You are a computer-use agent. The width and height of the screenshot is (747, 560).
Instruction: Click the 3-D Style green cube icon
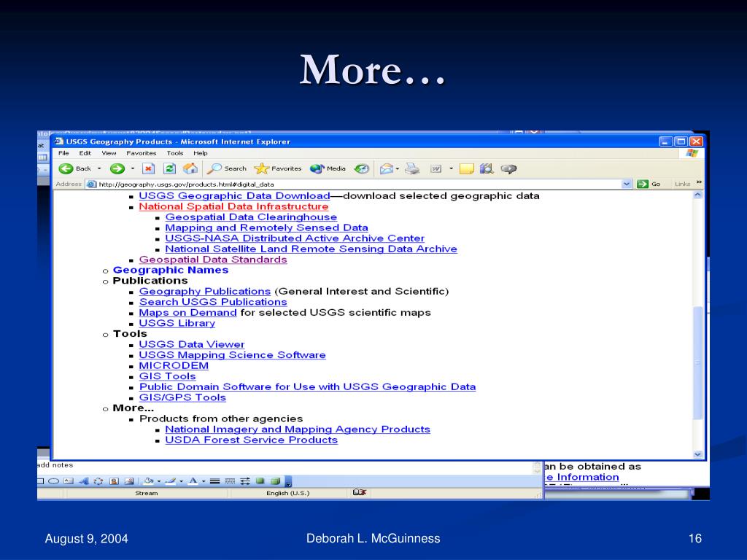pyautogui.click(x=275, y=481)
